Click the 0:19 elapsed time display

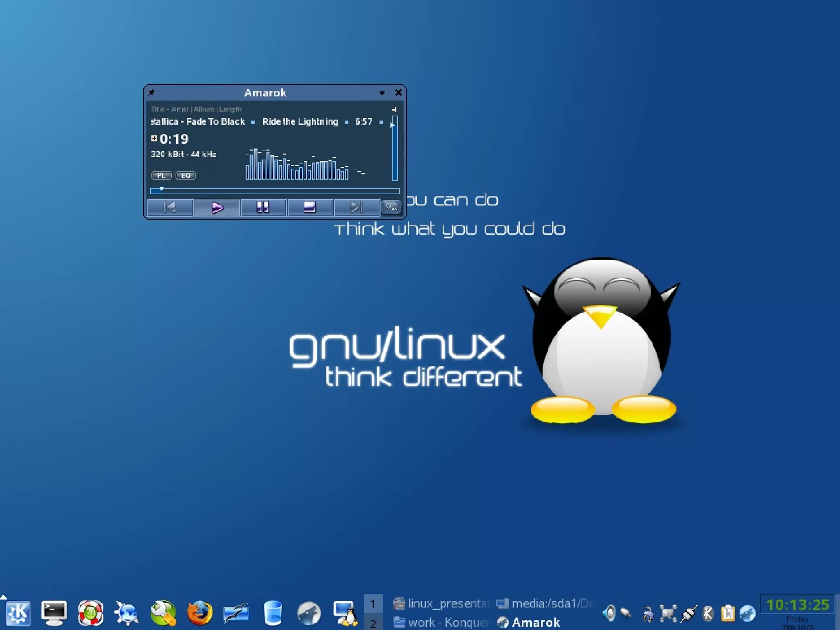(174, 139)
